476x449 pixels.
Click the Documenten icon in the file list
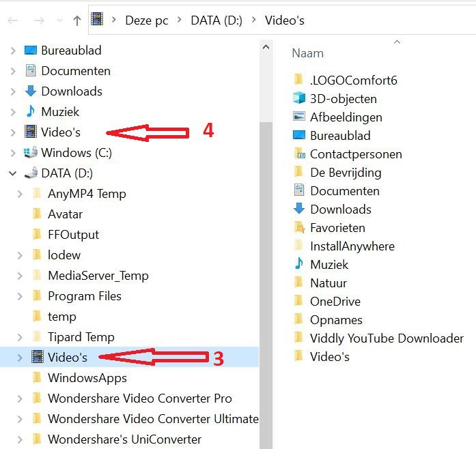[x=299, y=190]
